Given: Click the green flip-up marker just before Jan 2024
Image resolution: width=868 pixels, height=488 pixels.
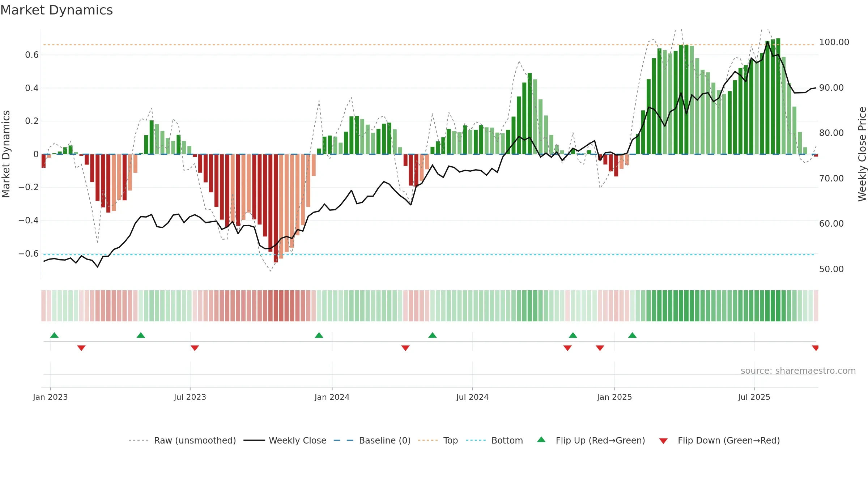Looking at the screenshot, I should coord(319,335).
